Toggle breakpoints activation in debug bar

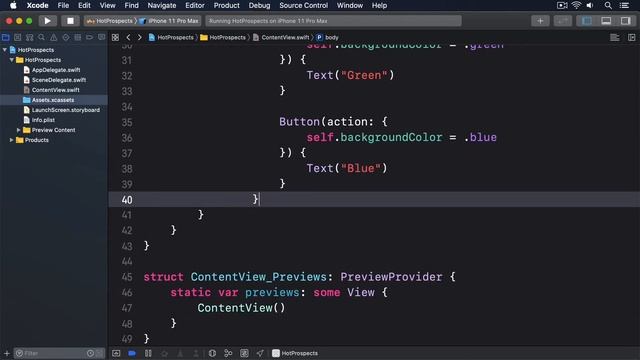132,353
